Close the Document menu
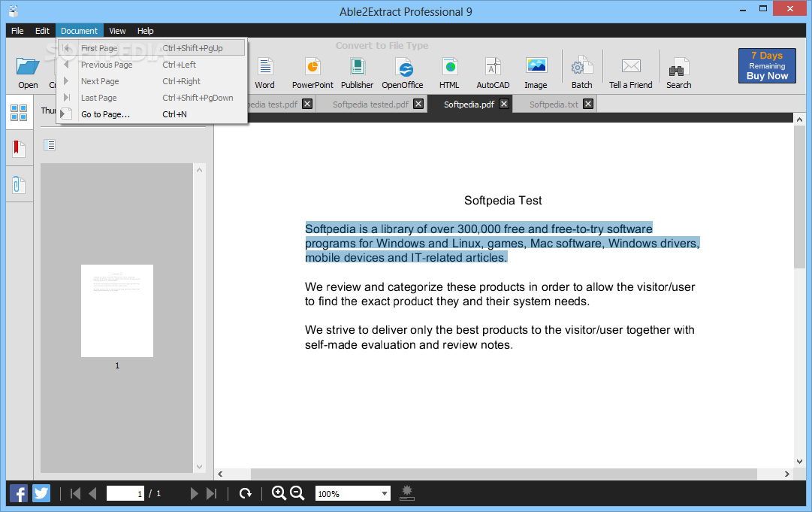This screenshot has width=812, height=512. (x=79, y=31)
